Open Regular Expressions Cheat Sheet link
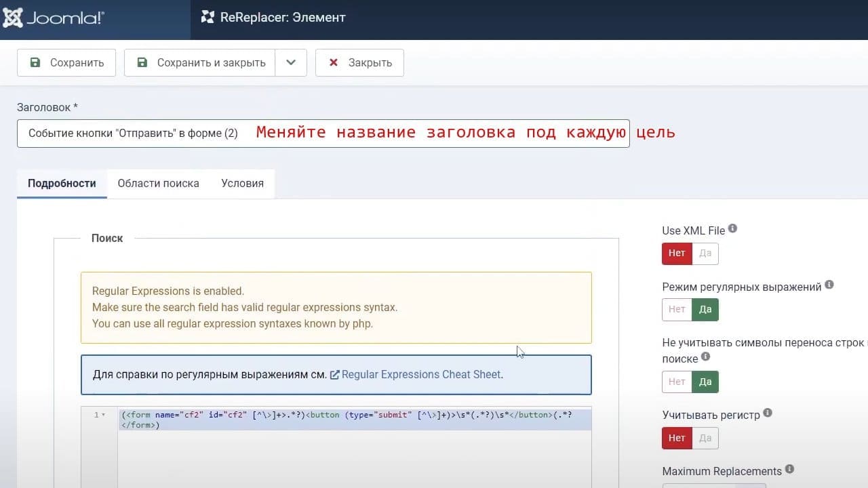Image resolution: width=868 pixels, height=488 pixels. pos(420,374)
